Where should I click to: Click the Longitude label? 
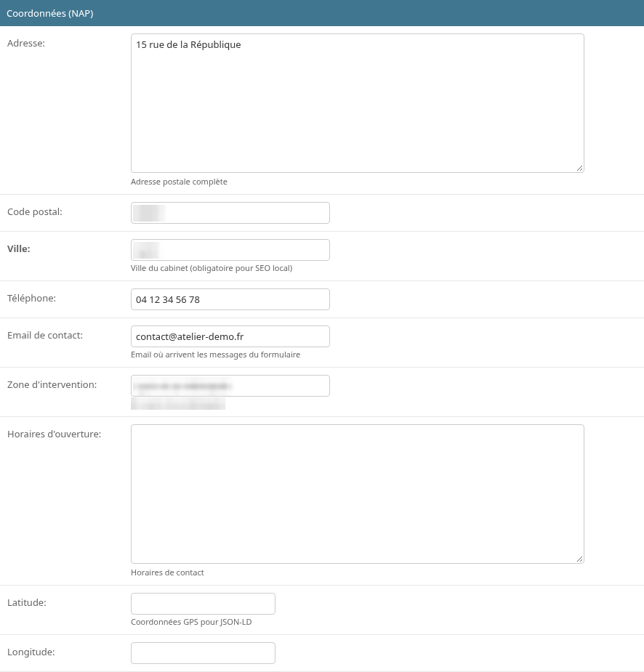(31, 652)
